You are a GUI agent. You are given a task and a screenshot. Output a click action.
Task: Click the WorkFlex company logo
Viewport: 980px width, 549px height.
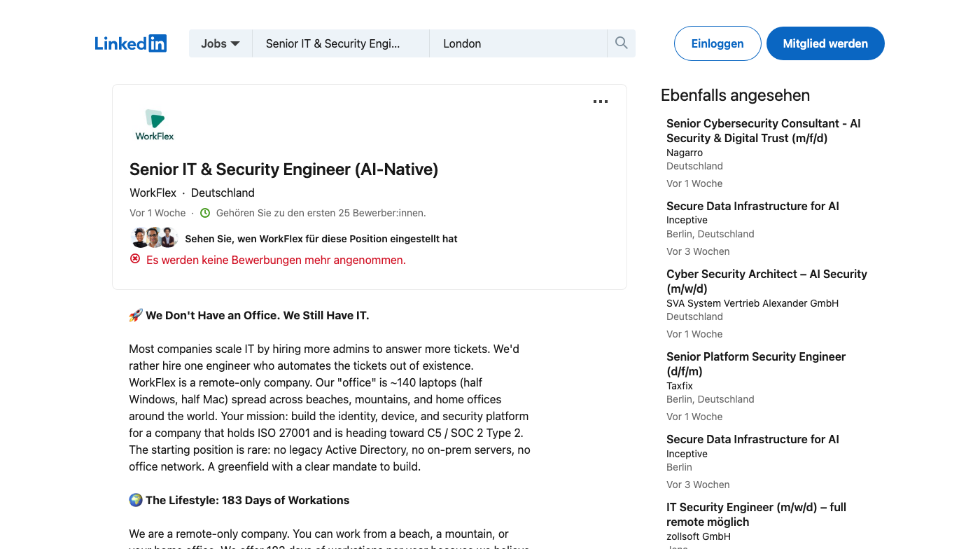155,125
